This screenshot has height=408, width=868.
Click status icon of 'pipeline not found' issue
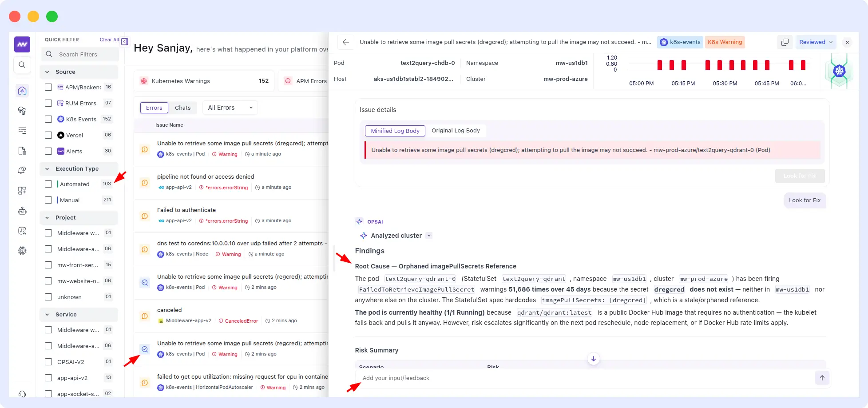(x=145, y=183)
